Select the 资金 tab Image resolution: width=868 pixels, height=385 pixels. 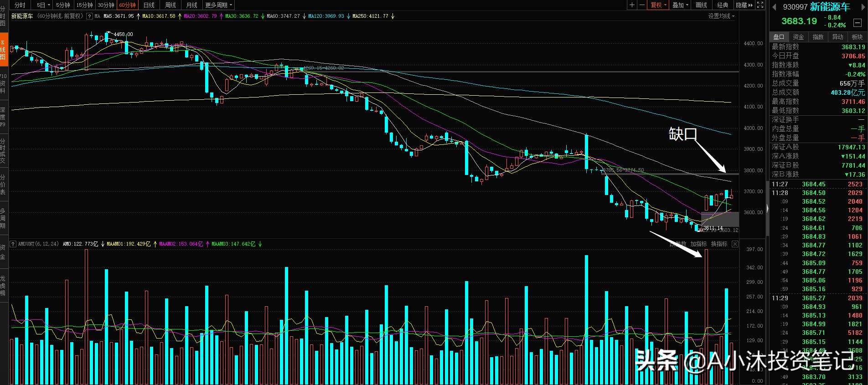(798, 37)
